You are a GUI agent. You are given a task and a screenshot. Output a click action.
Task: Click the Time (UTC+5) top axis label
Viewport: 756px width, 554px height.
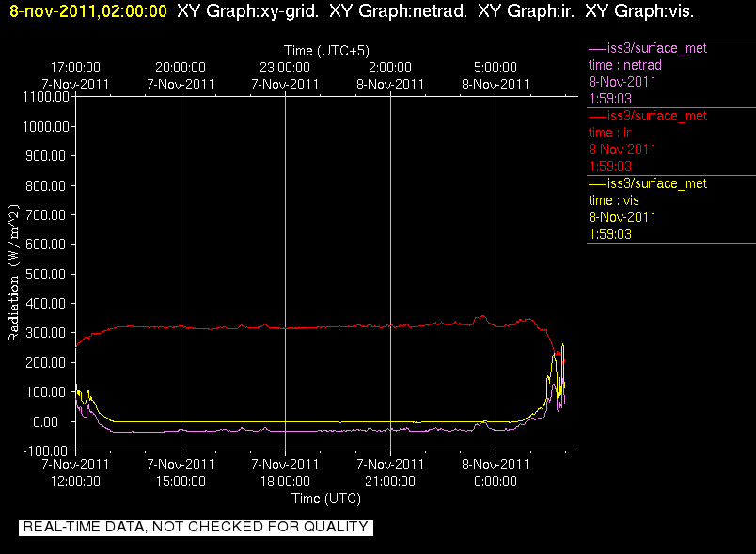coord(326,51)
